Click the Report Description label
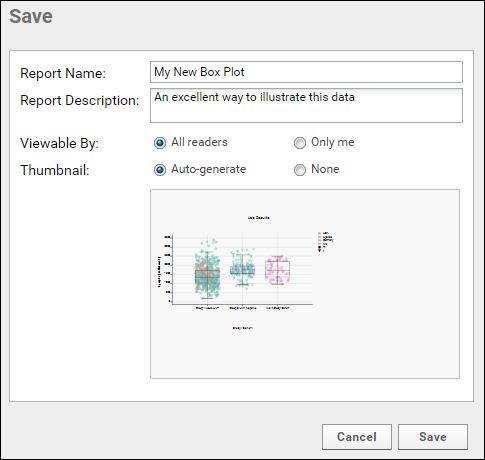The height and width of the screenshot is (460, 485). tap(80, 100)
